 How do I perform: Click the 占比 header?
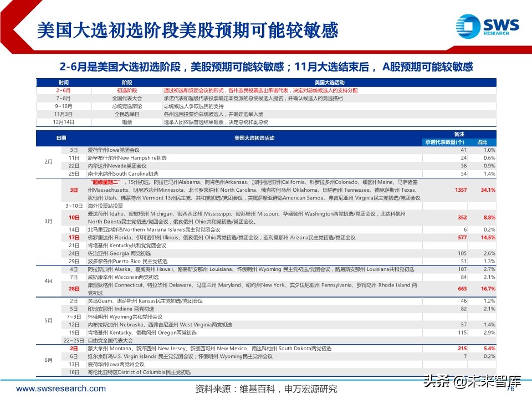pos(482,142)
